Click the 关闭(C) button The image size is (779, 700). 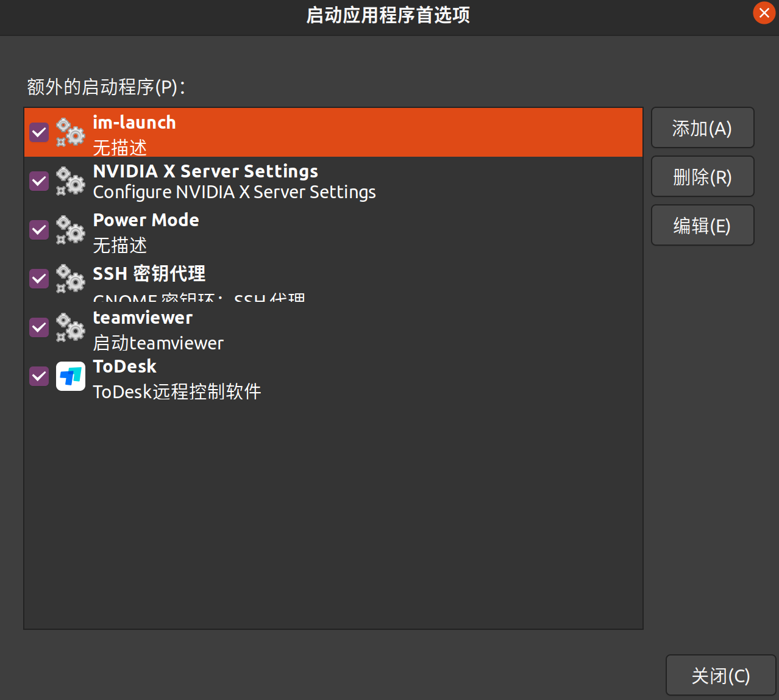tap(720, 676)
